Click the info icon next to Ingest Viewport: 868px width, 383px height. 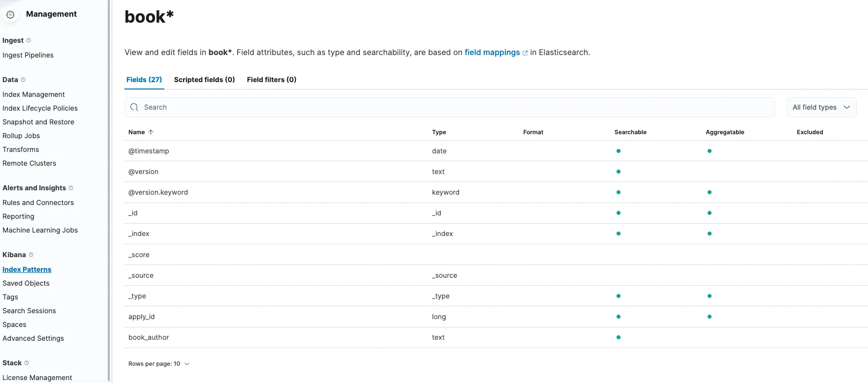[x=29, y=40]
